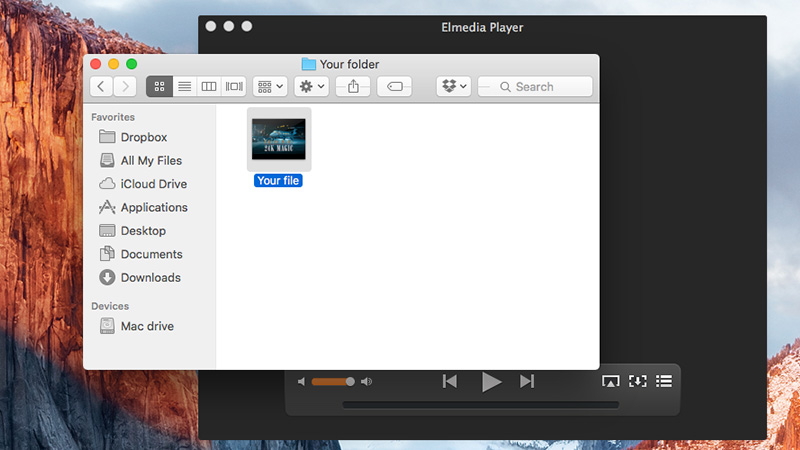
Task: Open the Dropbox toolbar dropdown
Action: click(x=454, y=87)
